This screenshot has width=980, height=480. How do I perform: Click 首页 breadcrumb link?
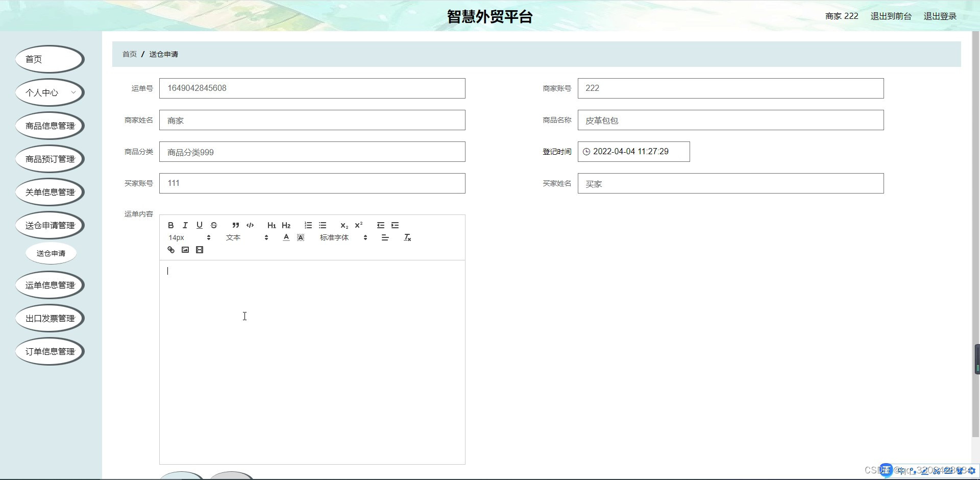point(130,54)
